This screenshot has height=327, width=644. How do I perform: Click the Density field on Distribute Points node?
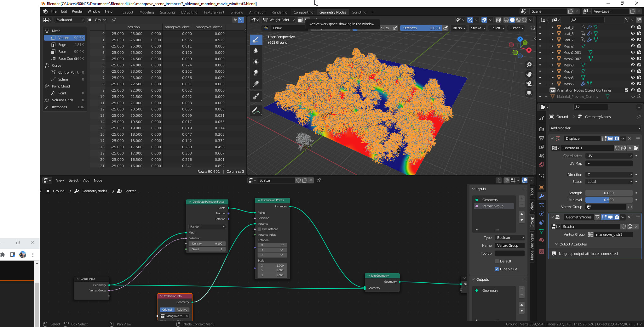207,243
